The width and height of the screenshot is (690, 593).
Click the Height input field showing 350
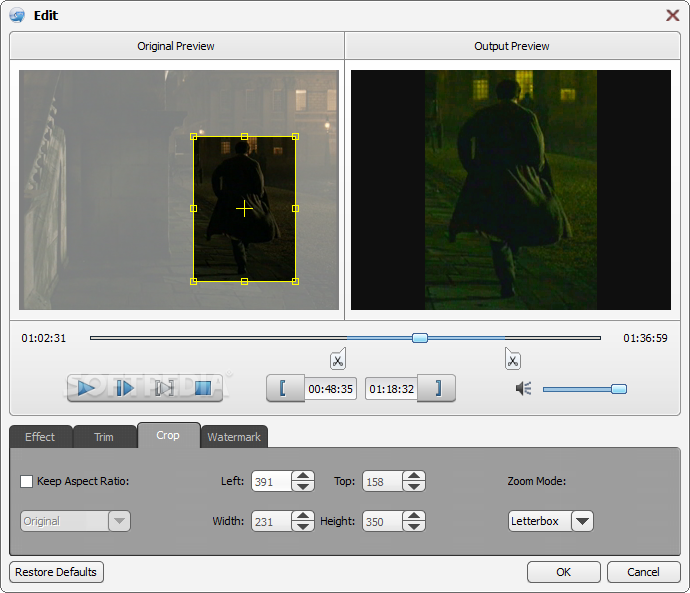(x=382, y=521)
